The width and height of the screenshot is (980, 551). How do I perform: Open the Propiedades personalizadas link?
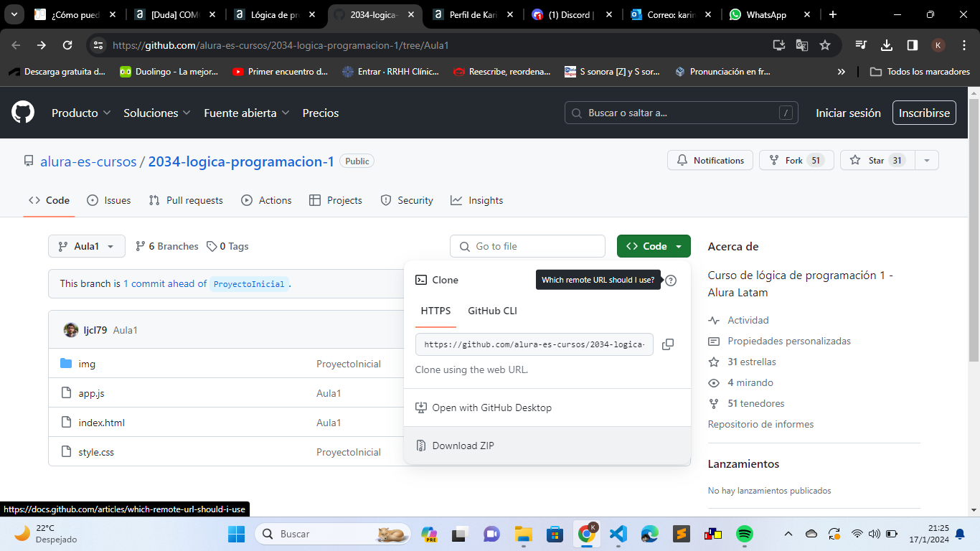(779, 341)
